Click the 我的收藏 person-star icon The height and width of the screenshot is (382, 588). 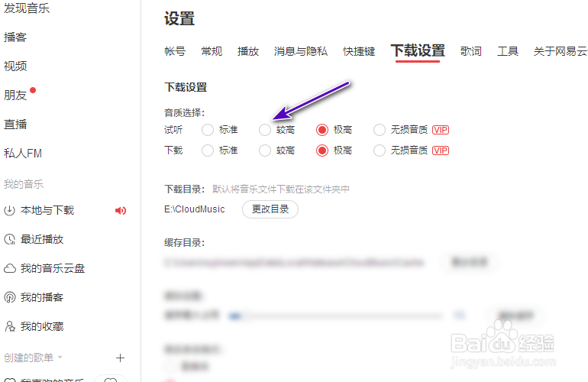pos(9,326)
